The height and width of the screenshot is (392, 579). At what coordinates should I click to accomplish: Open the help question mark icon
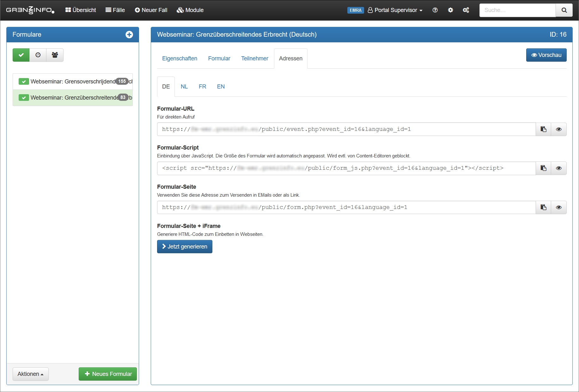coord(435,10)
